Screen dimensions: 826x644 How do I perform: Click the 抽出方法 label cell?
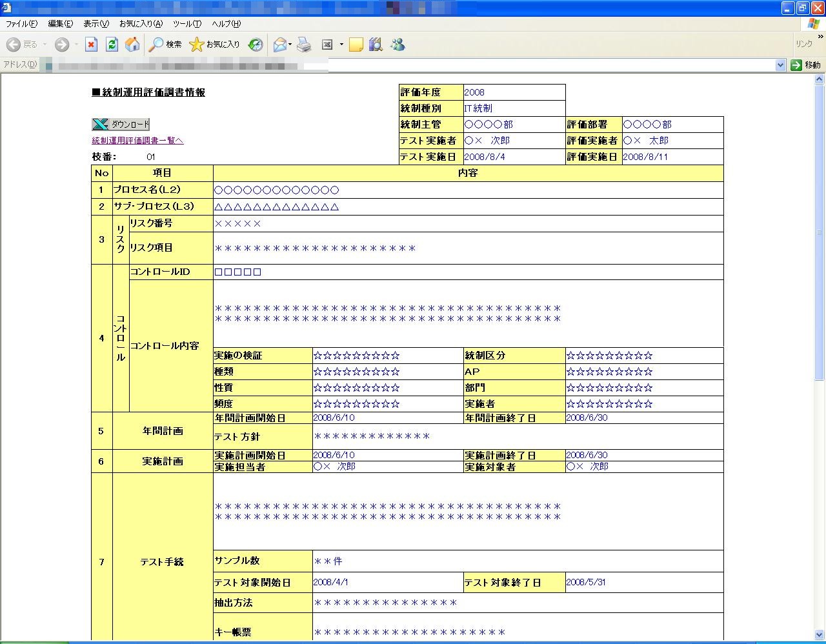[263, 603]
